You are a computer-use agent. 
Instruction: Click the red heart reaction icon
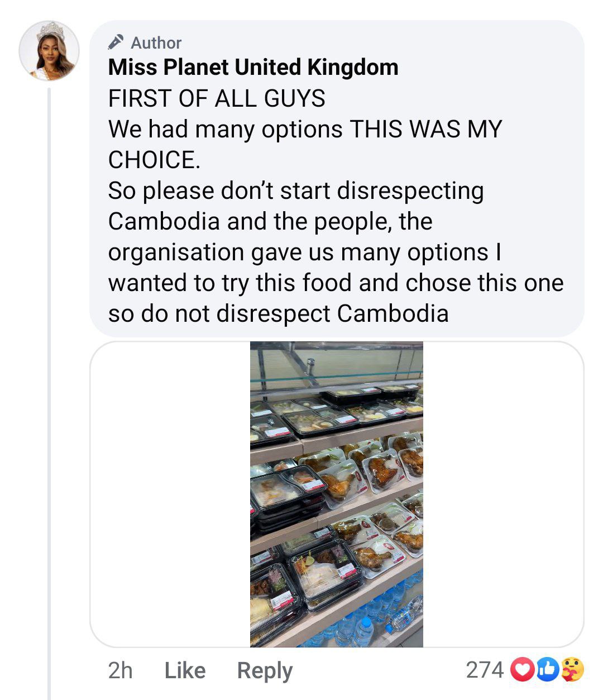[523, 670]
